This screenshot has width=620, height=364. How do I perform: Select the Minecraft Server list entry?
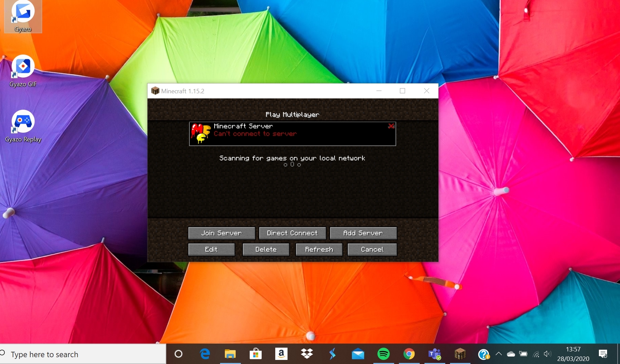(292, 134)
